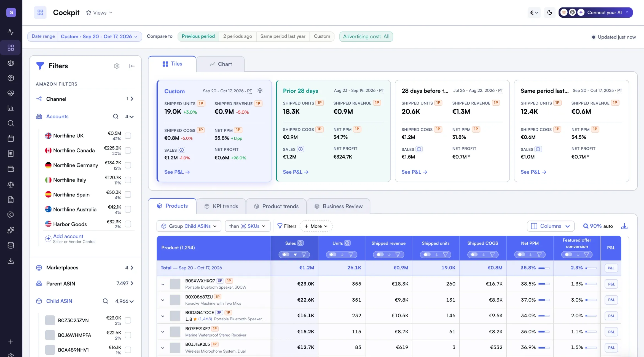Click Add account link
The image size is (644, 357).
coord(68,236)
